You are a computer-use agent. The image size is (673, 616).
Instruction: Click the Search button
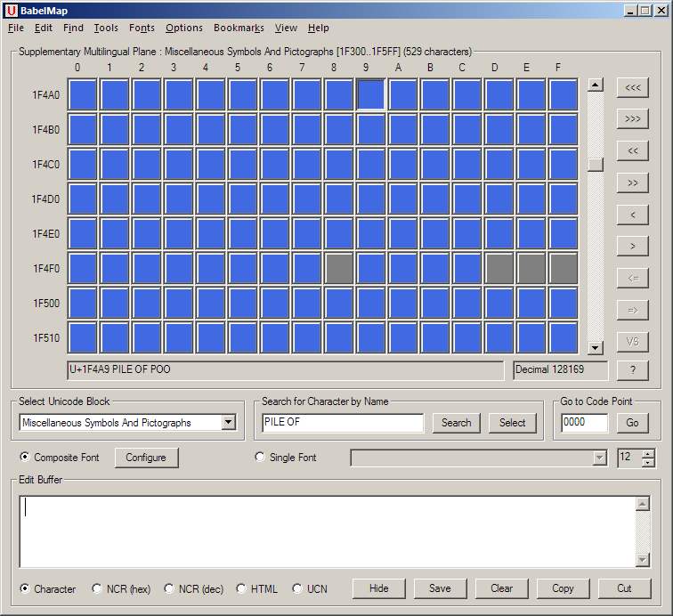coord(457,423)
